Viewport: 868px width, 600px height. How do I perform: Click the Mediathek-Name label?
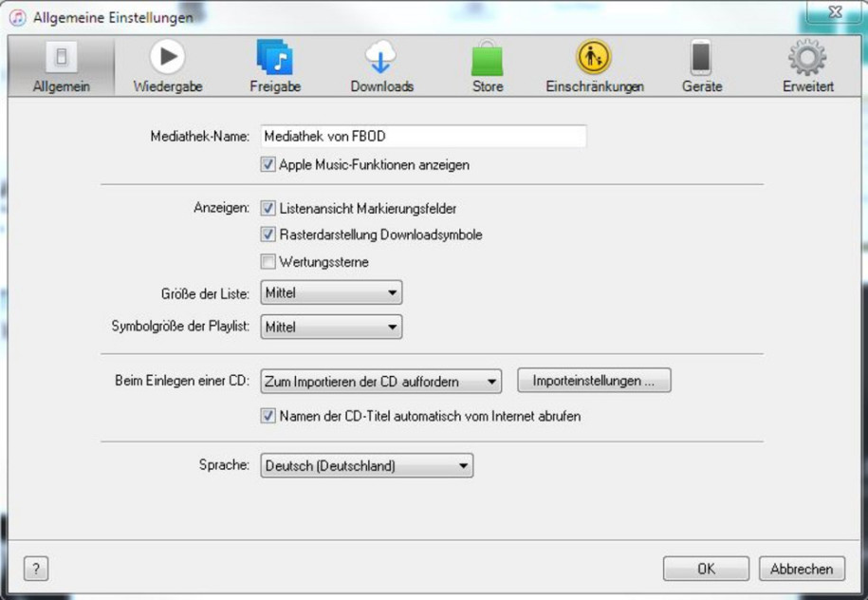[x=200, y=137]
